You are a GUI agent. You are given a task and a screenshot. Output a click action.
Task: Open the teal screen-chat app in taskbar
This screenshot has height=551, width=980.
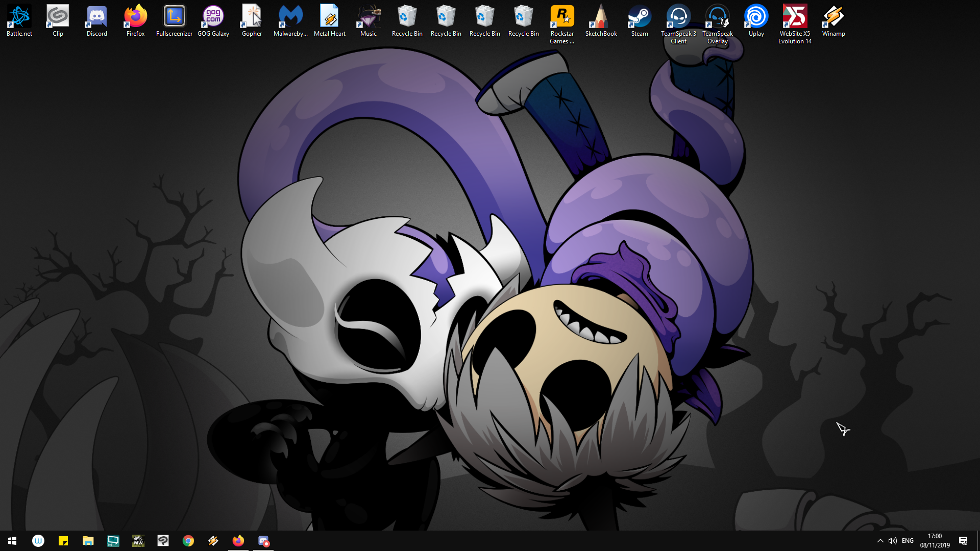pos(113,541)
